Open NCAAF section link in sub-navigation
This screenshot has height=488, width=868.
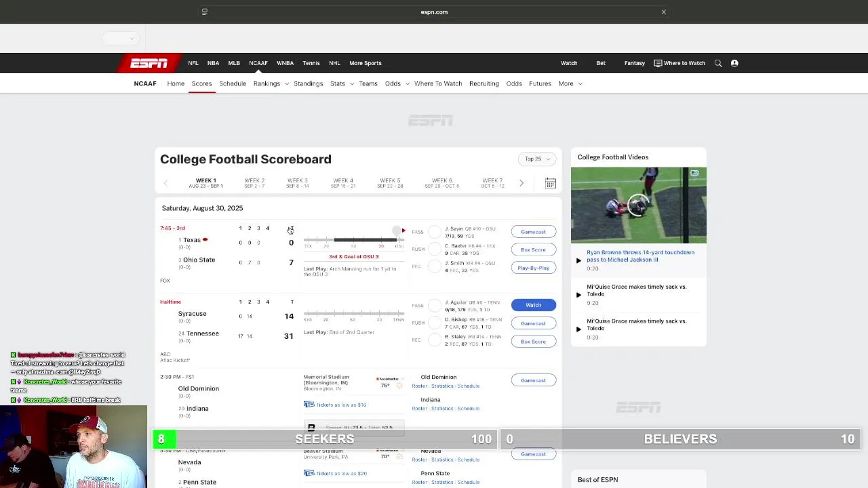145,83
